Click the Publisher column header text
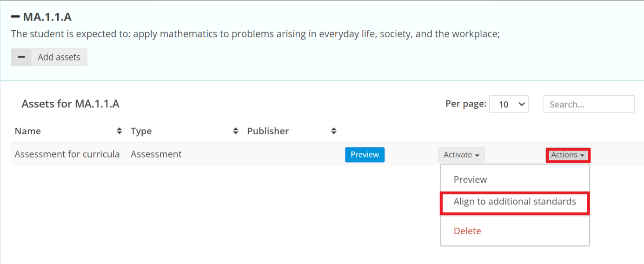 pyautogui.click(x=268, y=131)
